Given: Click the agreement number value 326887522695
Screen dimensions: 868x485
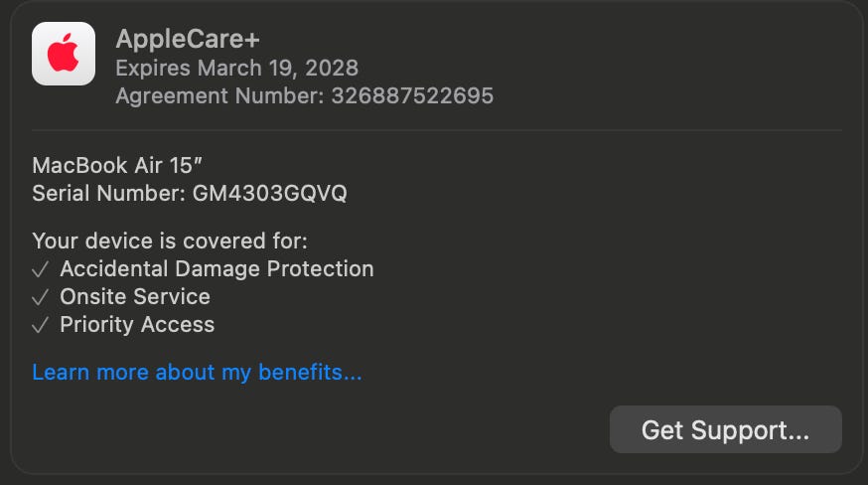Looking at the screenshot, I should click(412, 96).
